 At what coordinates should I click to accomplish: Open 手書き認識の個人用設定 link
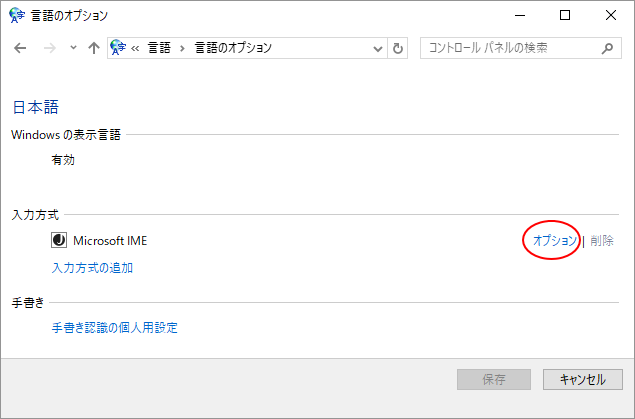pos(115,327)
